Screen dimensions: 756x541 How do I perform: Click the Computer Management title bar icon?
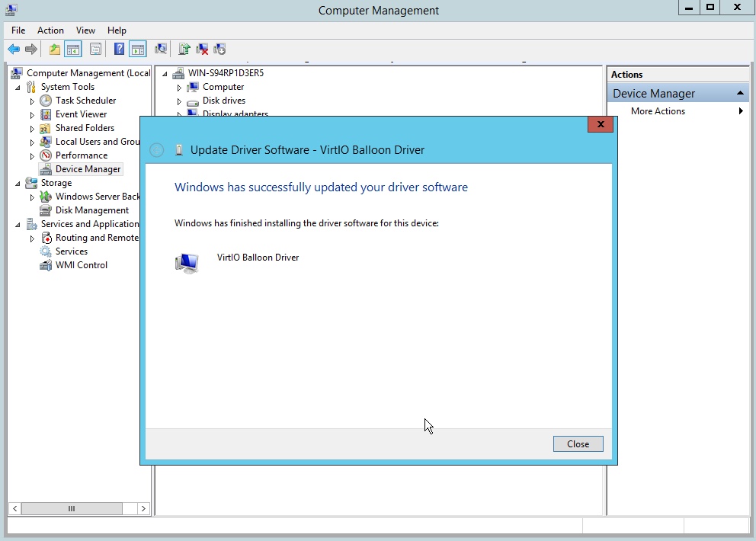(11, 10)
